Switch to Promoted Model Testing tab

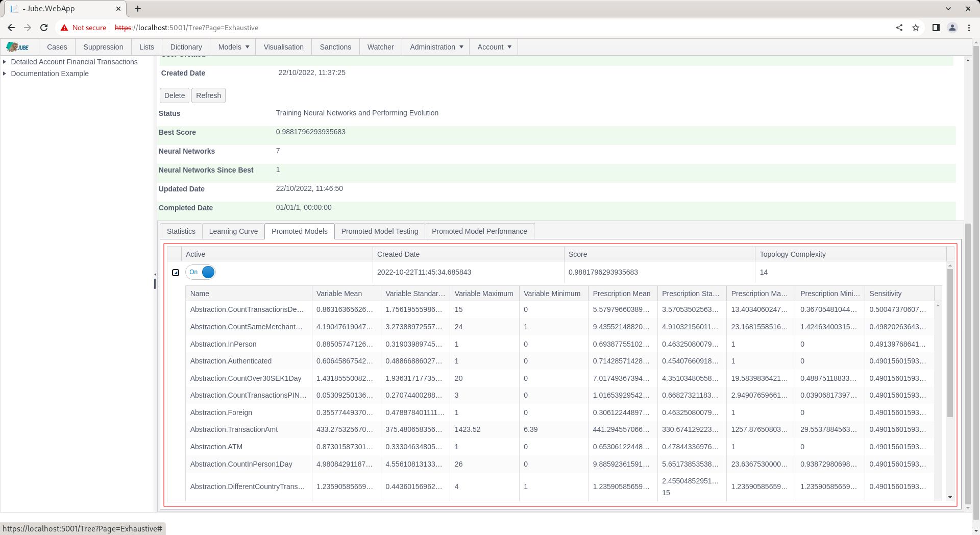click(380, 231)
